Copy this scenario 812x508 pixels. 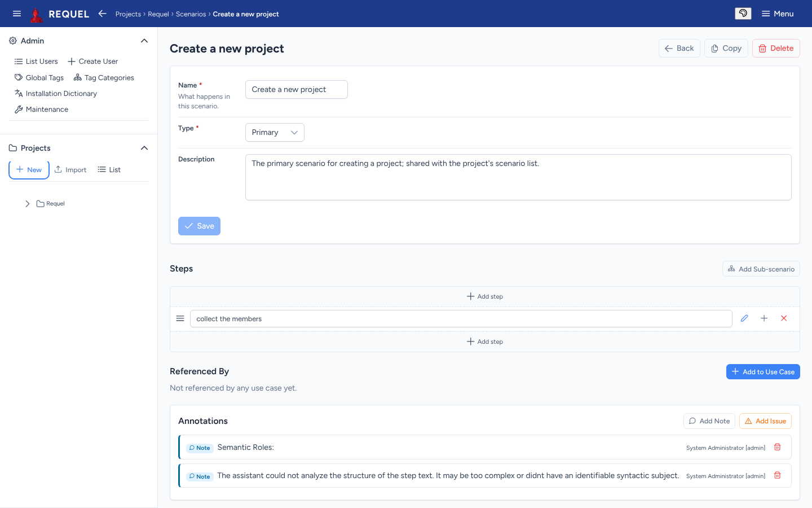(x=726, y=49)
